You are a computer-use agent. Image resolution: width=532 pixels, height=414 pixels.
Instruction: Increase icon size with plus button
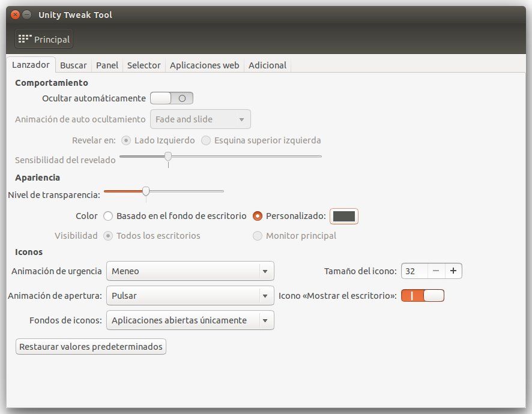click(453, 271)
